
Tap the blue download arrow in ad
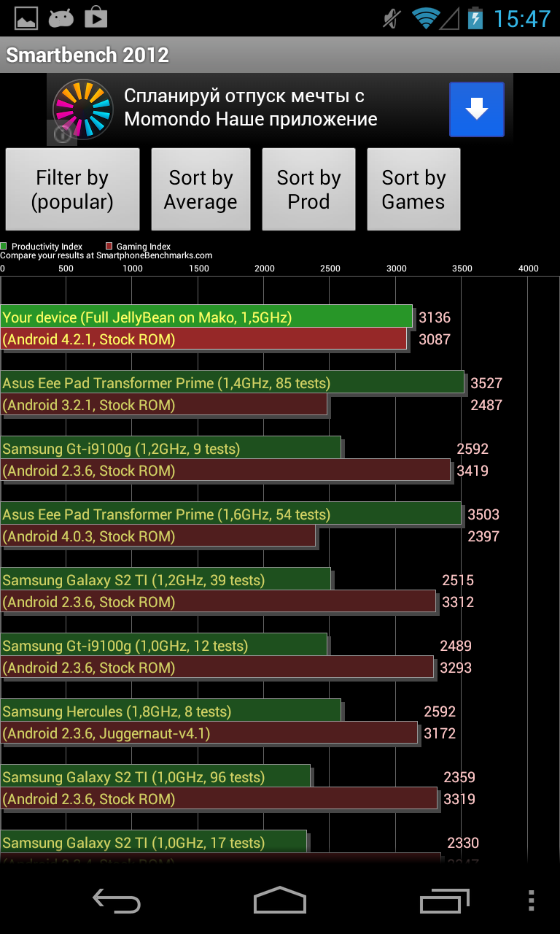477,109
